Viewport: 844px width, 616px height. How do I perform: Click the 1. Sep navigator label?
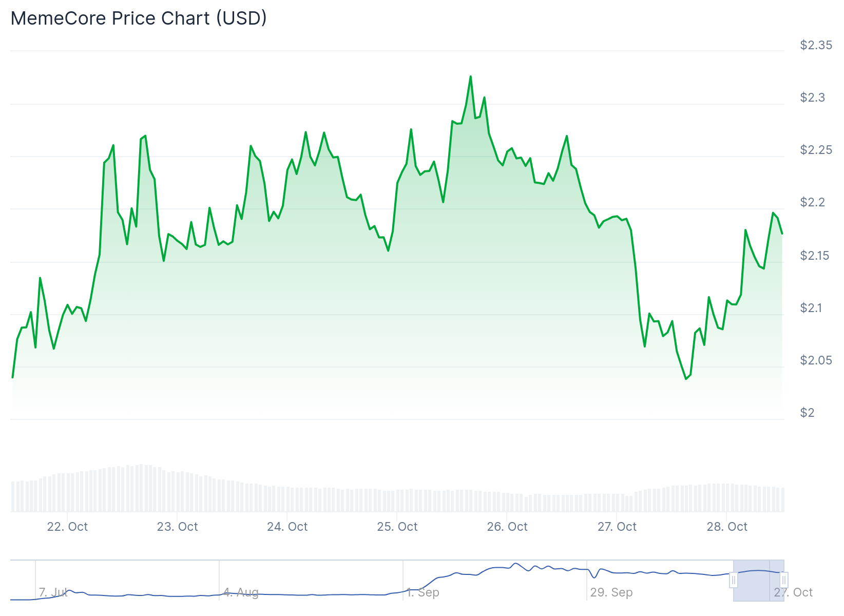(423, 592)
